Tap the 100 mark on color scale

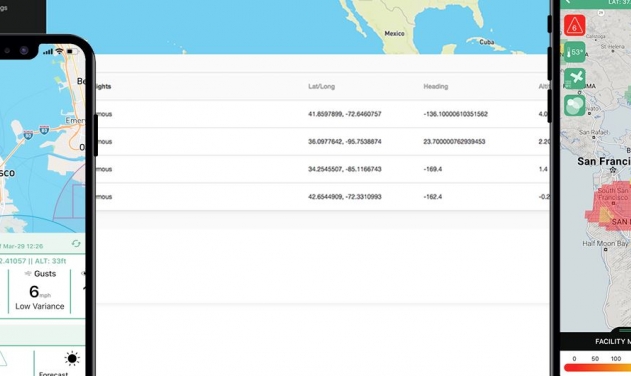tap(616, 358)
